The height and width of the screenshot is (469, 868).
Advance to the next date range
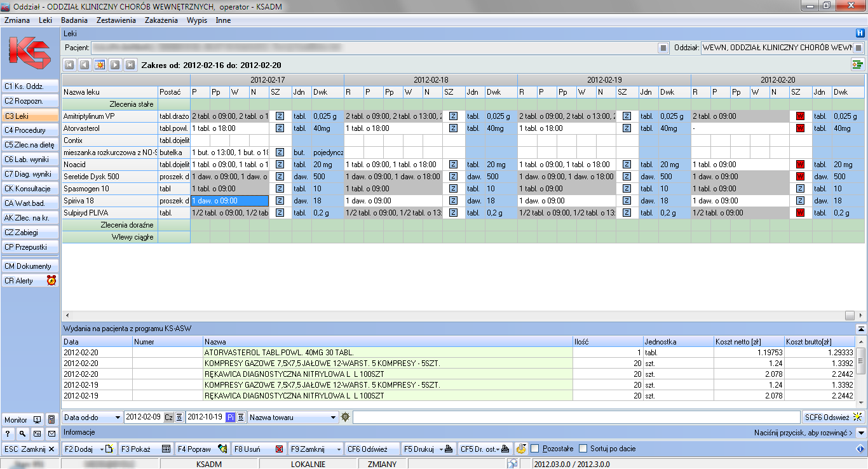point(115,65)
